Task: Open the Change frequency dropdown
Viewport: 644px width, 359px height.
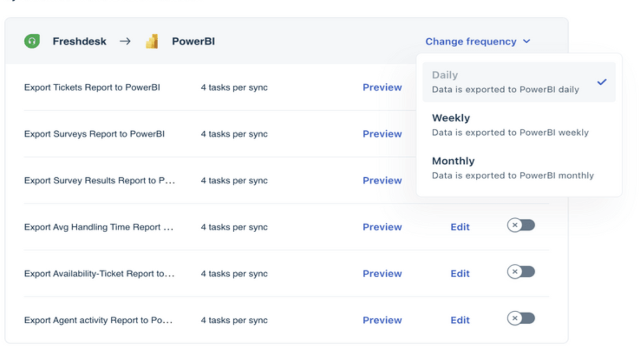Action: 471,42
